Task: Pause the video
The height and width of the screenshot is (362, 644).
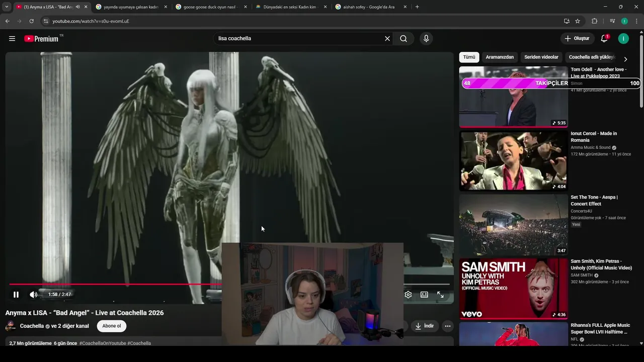Action: pos(16,295)
